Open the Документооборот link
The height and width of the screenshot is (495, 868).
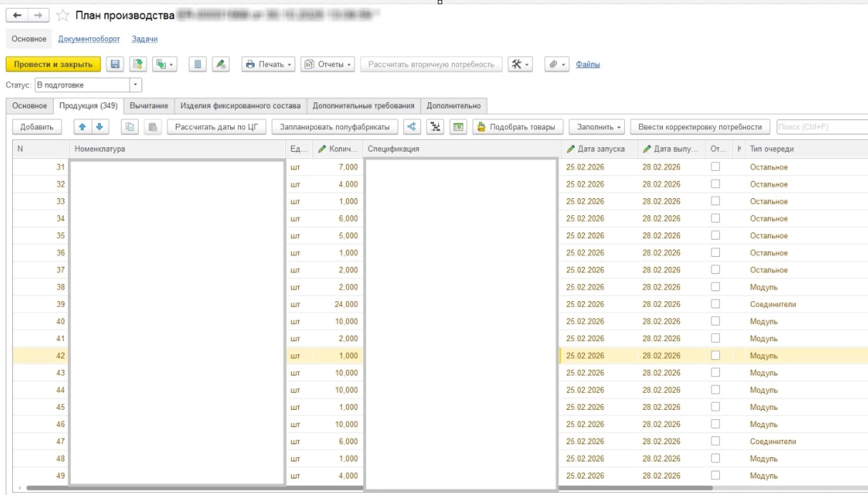[89, 39]
